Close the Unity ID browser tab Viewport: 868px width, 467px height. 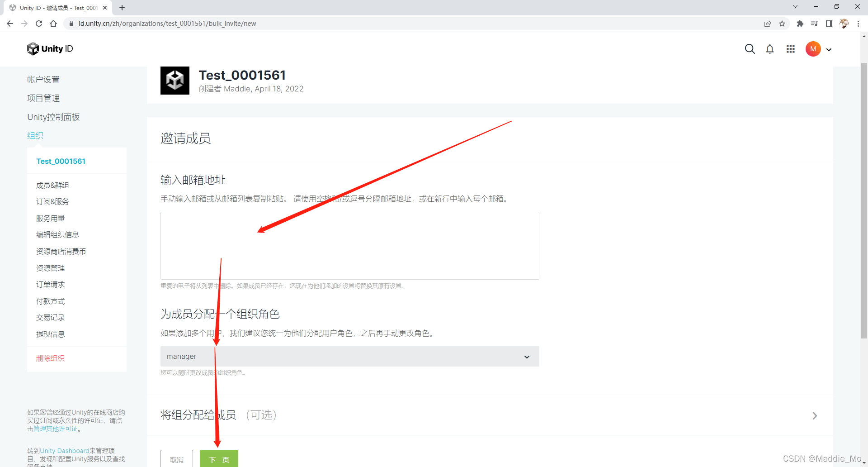[105, 8]
